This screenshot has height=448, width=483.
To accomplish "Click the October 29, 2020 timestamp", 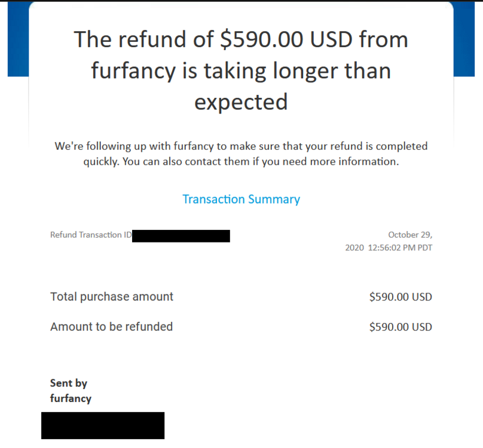I will (389, 241).
